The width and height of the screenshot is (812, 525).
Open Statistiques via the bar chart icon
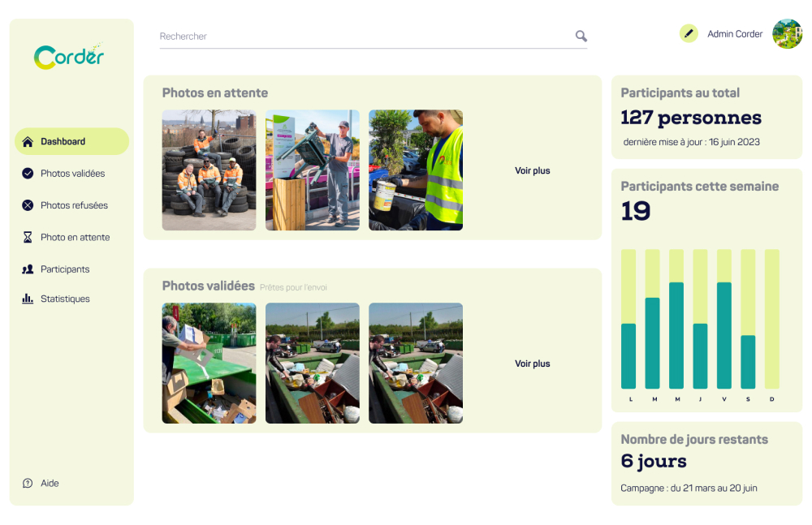point(27,299)
